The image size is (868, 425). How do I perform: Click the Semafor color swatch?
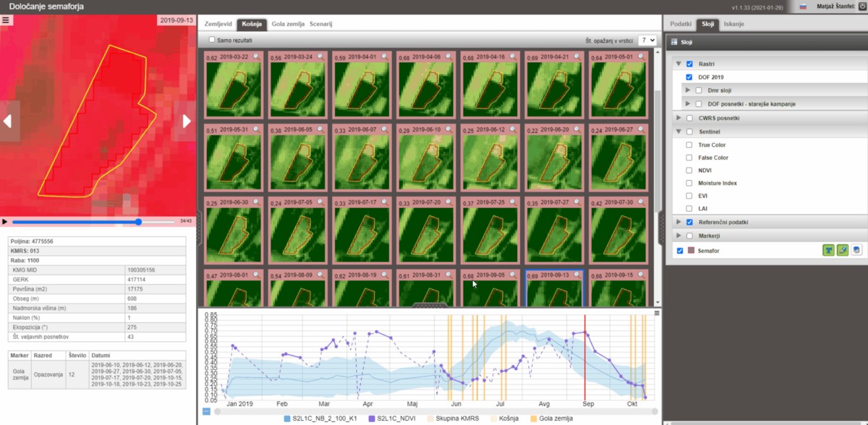tap(690, 251)
